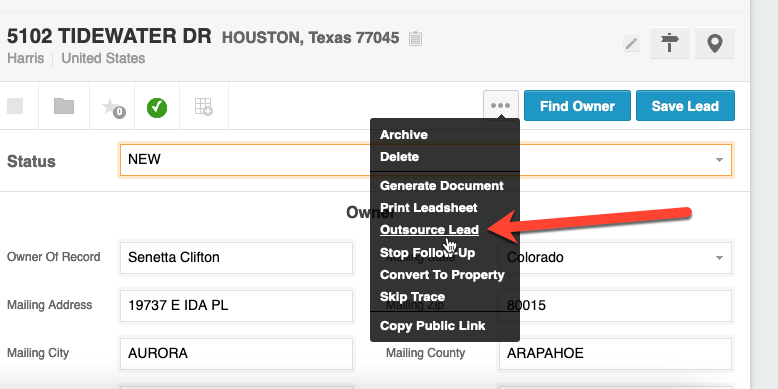
Task: Toggle the green checkmark icon
Action: pyautogui.click(x=157, y=108)
